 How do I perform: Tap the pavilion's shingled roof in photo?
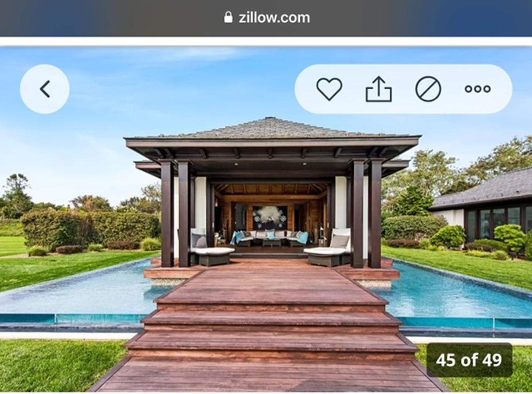pos(273,129)
